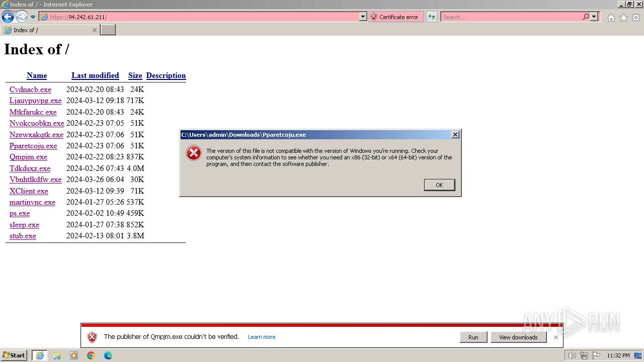The image size is (644, 362).
Task: Click the browser Forward arrow button
Action: 21,17
